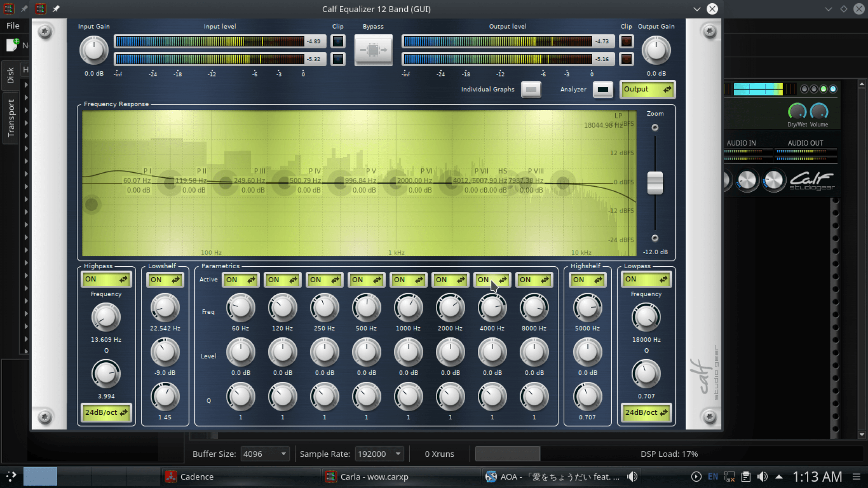This screenshot has width=868, height=488.
Task: Toggle the Analyzer switch
Action: 603,90
